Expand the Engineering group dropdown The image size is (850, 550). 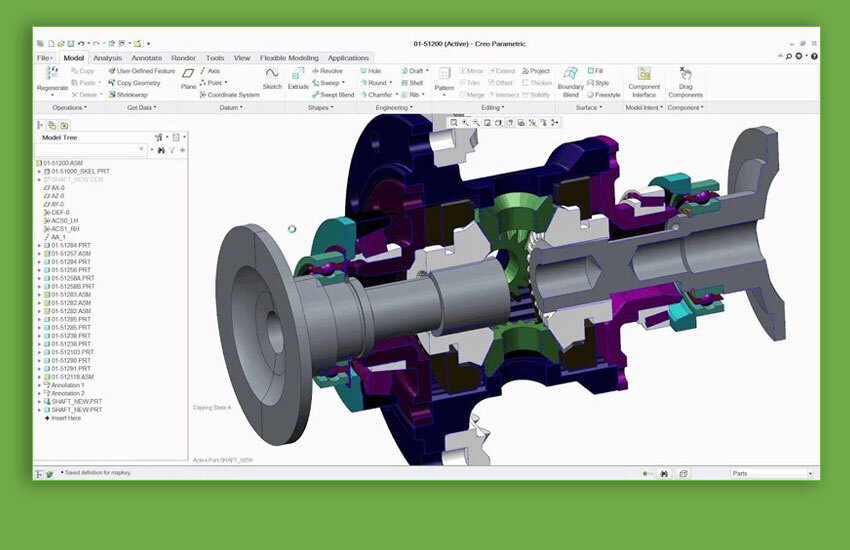point(394,108)
